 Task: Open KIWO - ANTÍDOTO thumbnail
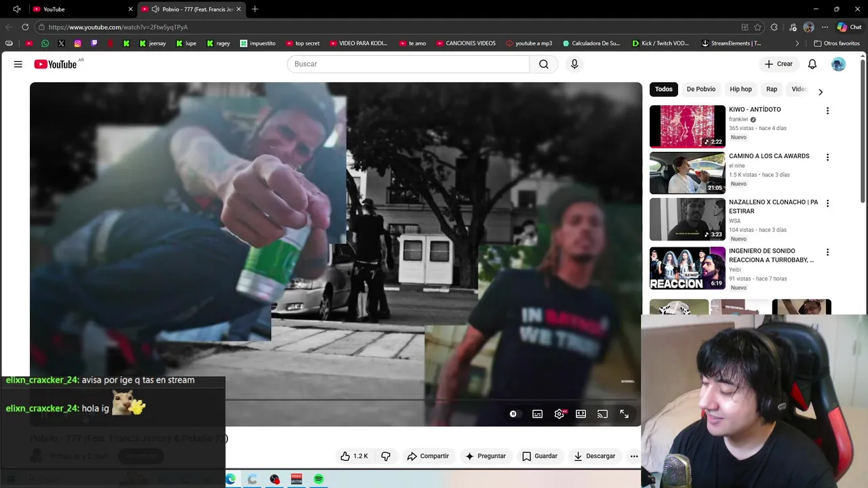point(687,126)
